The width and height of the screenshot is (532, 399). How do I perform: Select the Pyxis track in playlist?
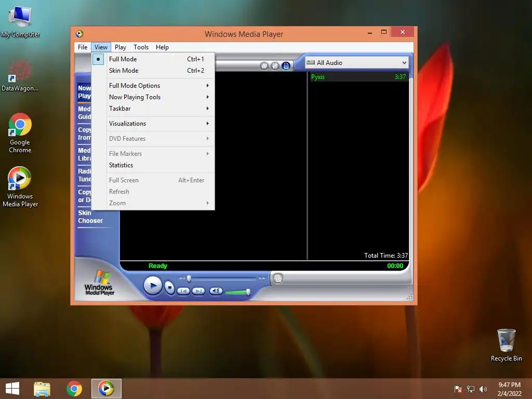358,77
